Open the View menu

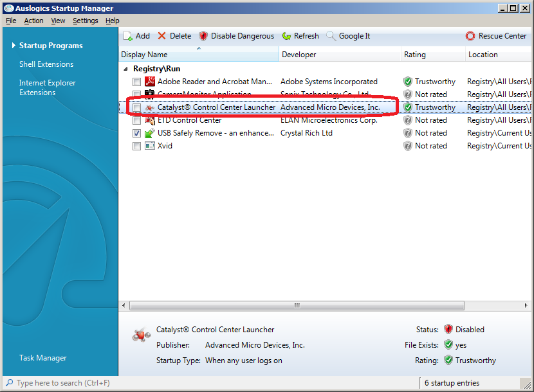click(x=58, y=21)
